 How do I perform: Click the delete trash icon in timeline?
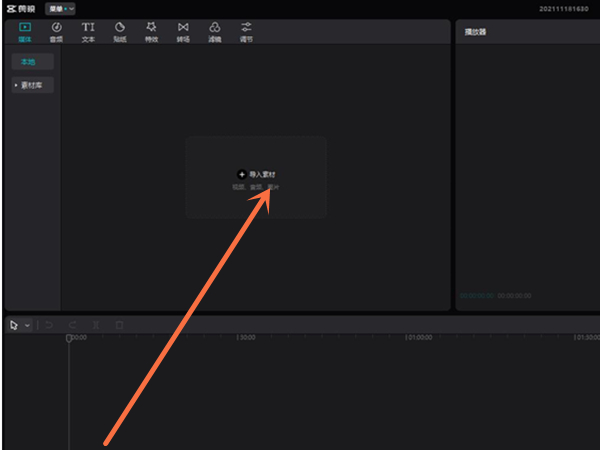[x=119, y=325]
